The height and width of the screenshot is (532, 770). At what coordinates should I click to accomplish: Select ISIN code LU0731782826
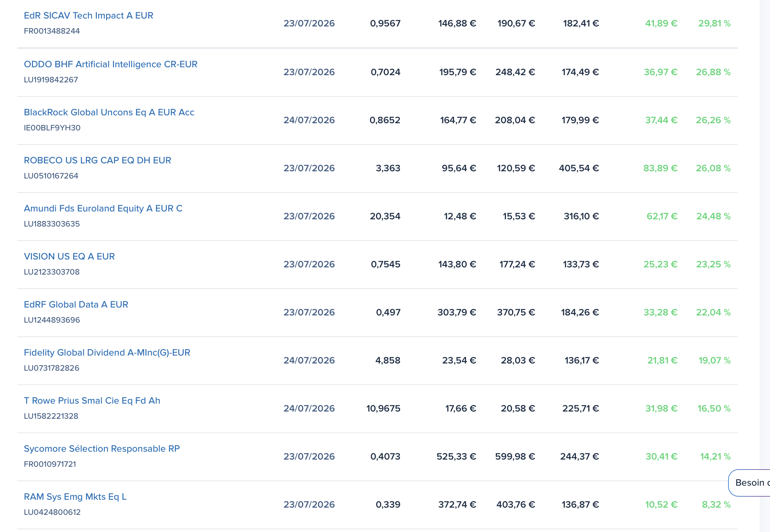(x=52, y=368)
